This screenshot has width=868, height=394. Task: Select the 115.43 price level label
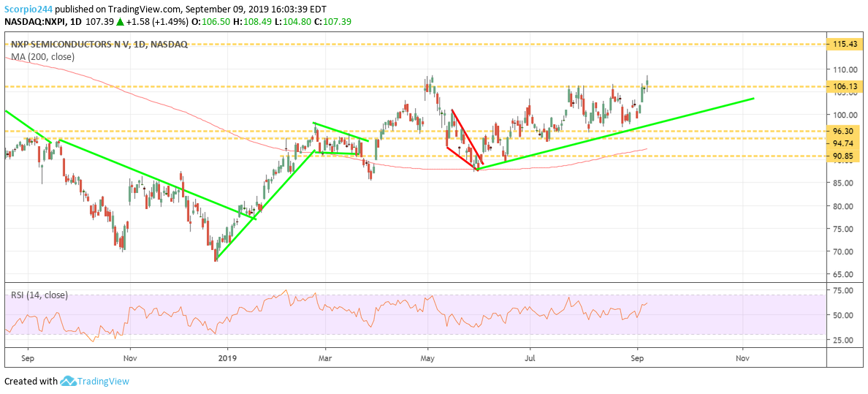click(x=845, y=43)
